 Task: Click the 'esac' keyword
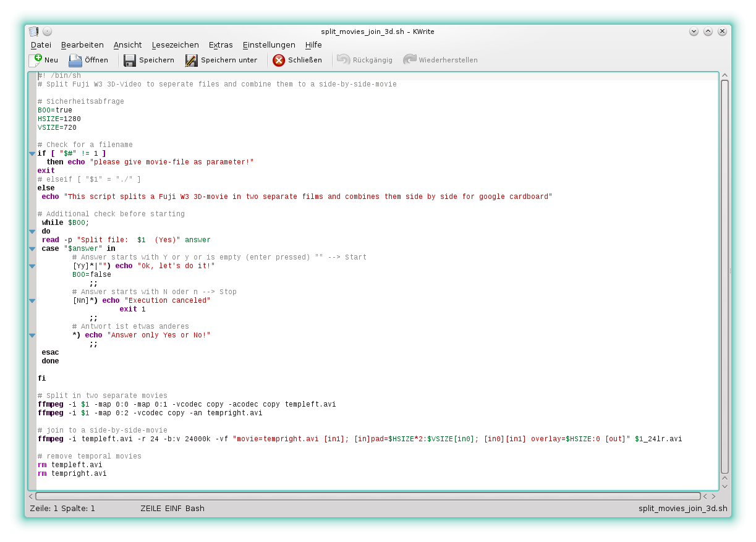(51, 352)
